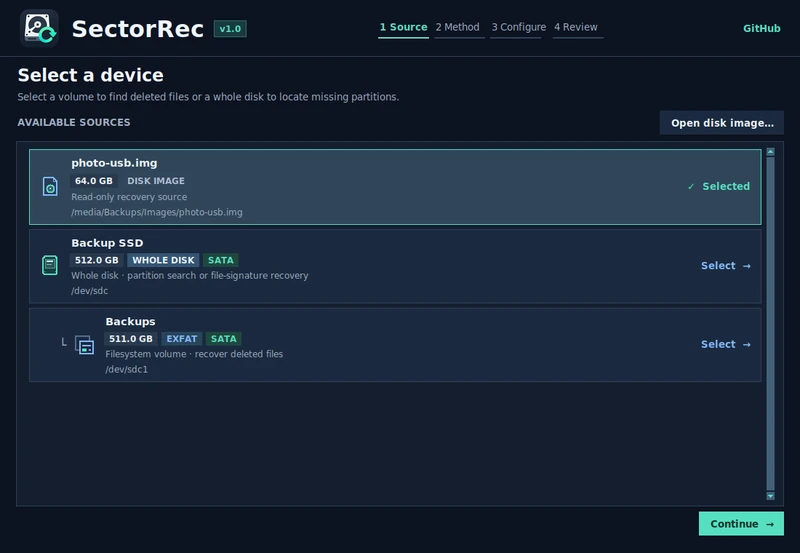Click the /dev/sdc1 device path
The height and width of the screenshot is (553, 800).
coord(127,369)
